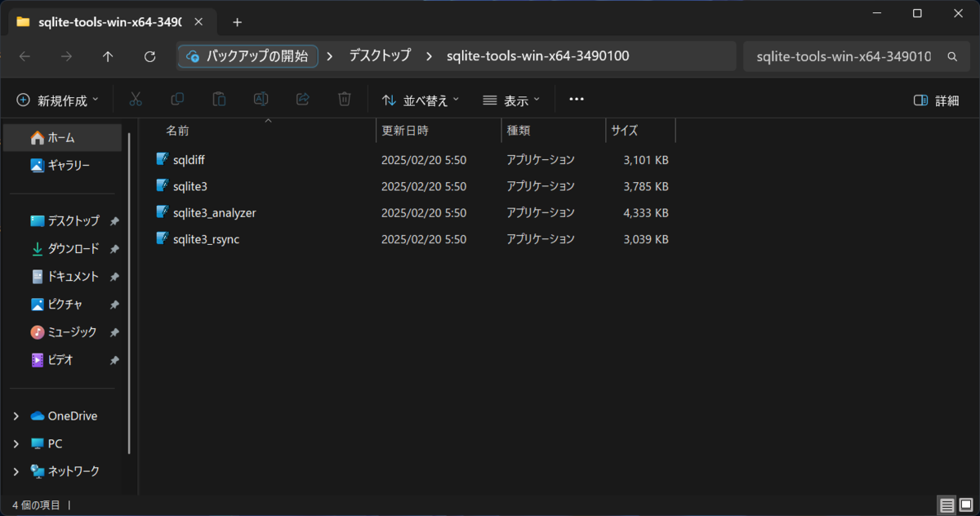Unpin ビデオ using its pin icon

114,360
